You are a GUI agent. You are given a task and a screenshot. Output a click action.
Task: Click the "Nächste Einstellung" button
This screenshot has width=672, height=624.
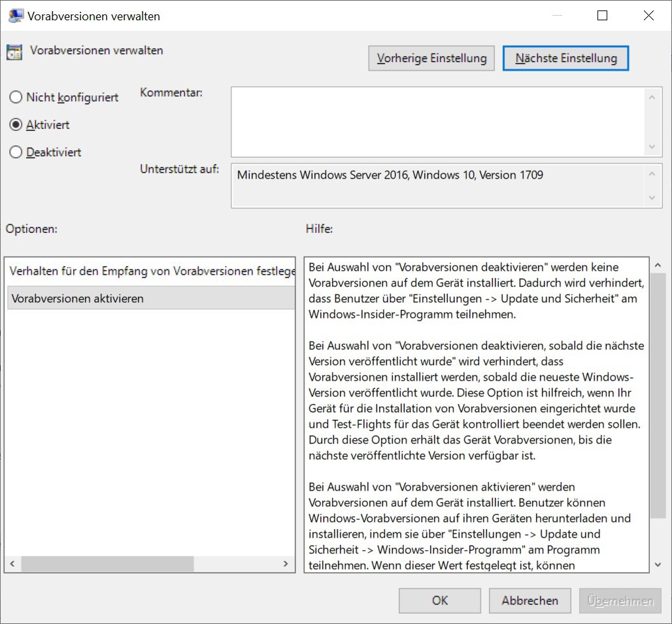pyautogui.click(x=565, y=58)
